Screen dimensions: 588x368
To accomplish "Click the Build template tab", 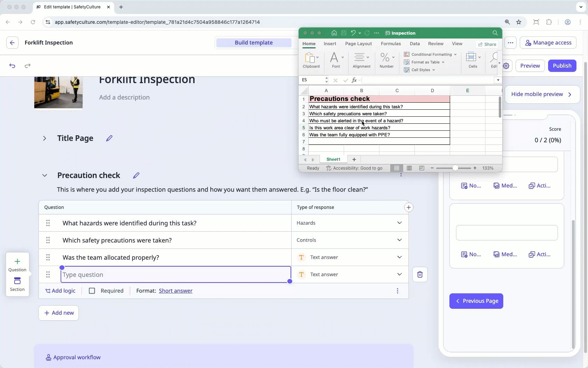I will coord(254,43).
